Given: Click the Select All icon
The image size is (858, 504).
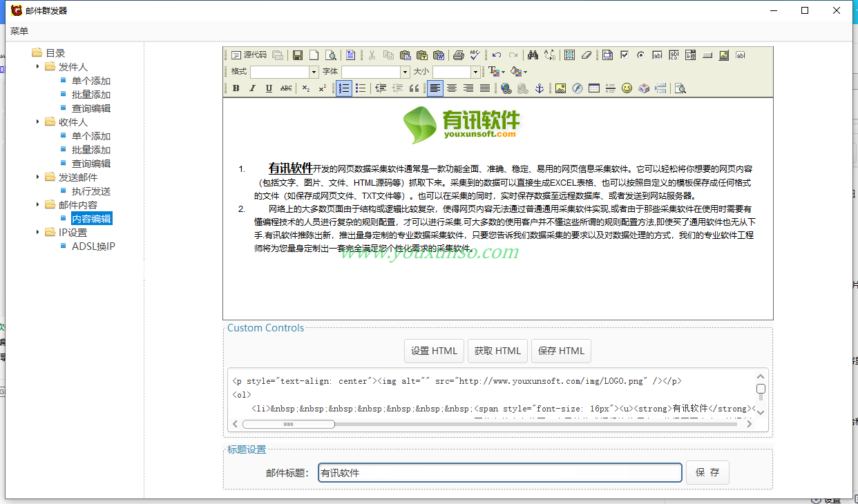Looking at the screenshot, I should click(x=569, y=55).
